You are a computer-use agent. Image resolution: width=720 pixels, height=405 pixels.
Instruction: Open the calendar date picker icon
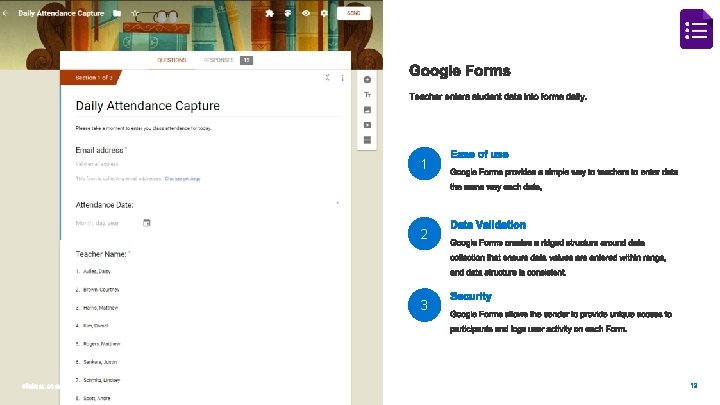click(x=146, y=223)
